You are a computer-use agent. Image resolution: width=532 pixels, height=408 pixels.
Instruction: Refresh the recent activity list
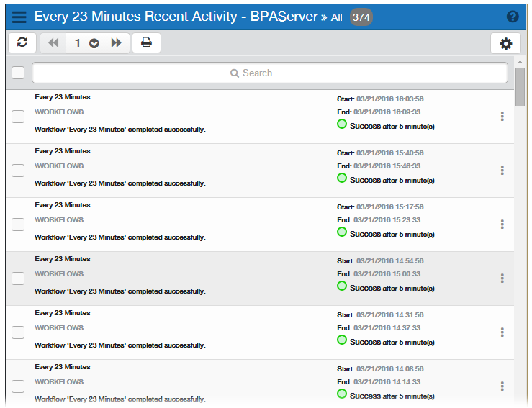click(22, 43)
